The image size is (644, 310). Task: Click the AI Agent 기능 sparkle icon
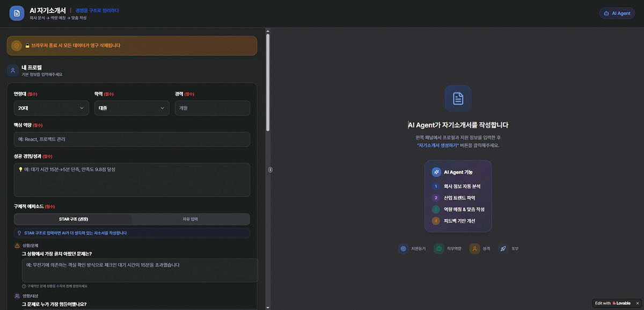coord(436,172)
